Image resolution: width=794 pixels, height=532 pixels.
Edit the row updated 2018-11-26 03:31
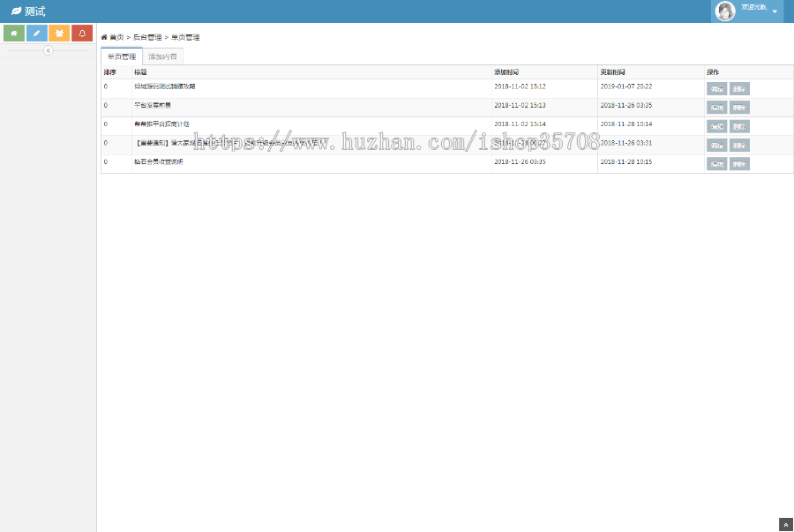[x=717, y=146]
